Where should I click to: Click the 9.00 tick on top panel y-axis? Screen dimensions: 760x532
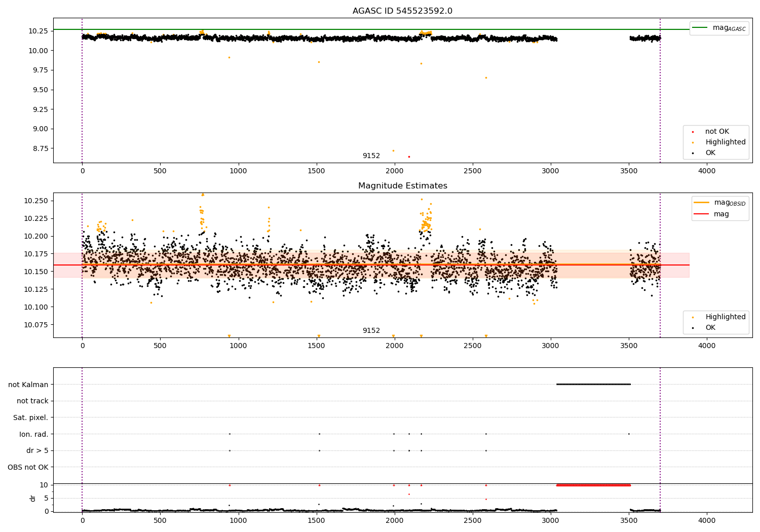40,129
